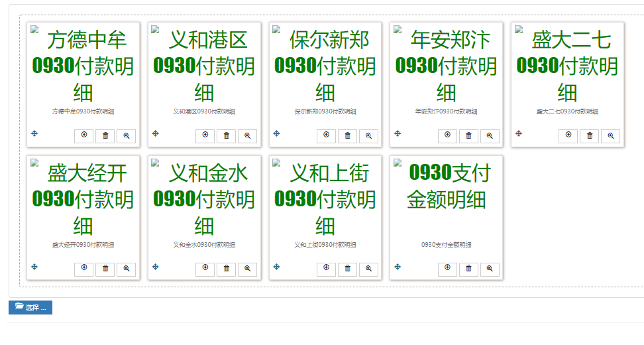Screen dimensions: 644x345
Task: Click small caption 盛大经开0930付款明细
Action: 83,245
